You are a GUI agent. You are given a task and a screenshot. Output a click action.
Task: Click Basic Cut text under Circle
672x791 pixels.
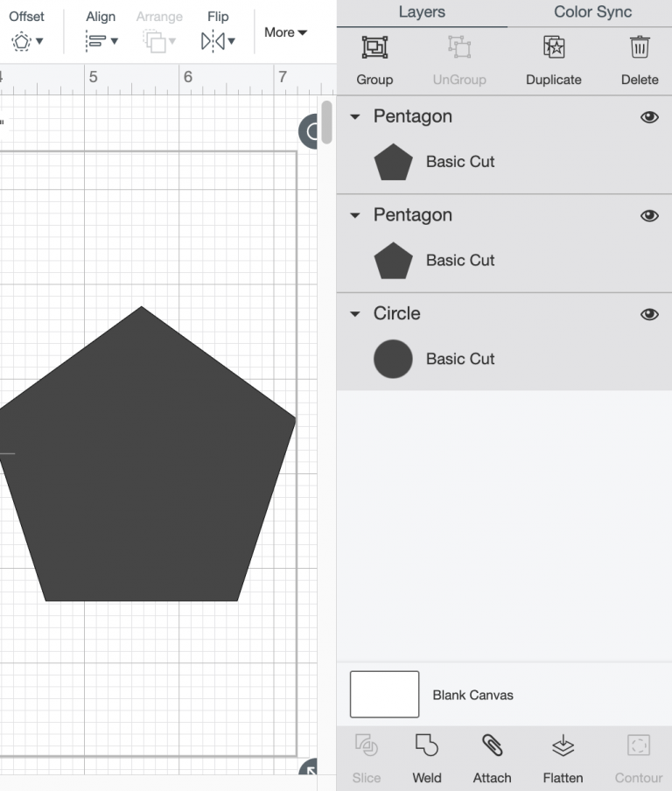click(x=460, y=359)
